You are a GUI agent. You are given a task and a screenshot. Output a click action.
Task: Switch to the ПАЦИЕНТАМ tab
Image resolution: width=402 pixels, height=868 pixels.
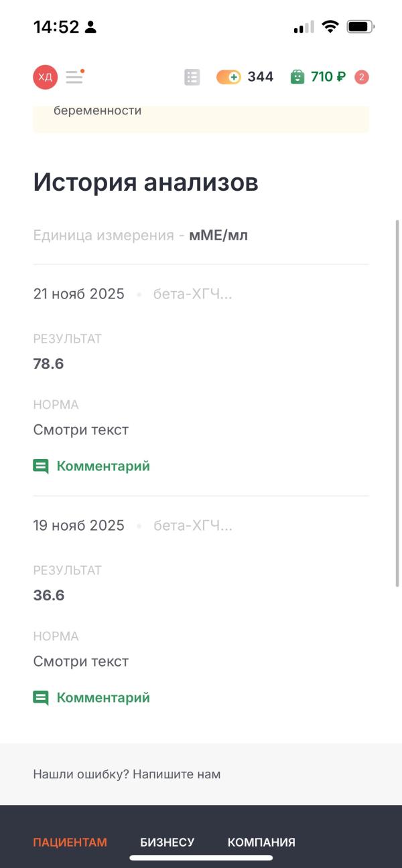tap(70, 842)
